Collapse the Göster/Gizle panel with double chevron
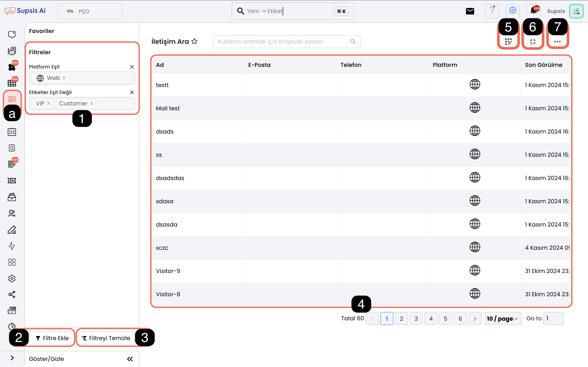This screenshot has width=588, height=367. (130, 359)
